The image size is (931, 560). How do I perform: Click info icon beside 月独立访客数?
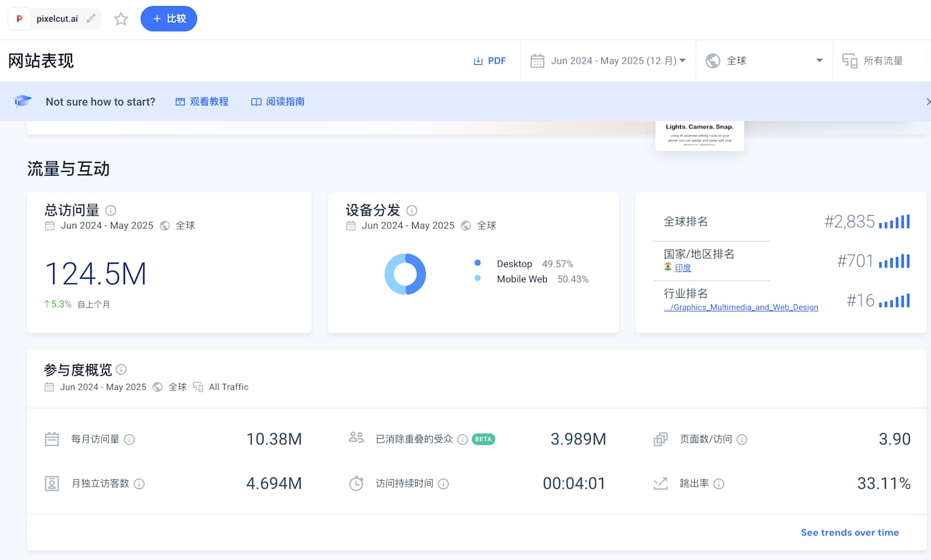[x=139, y=484]
